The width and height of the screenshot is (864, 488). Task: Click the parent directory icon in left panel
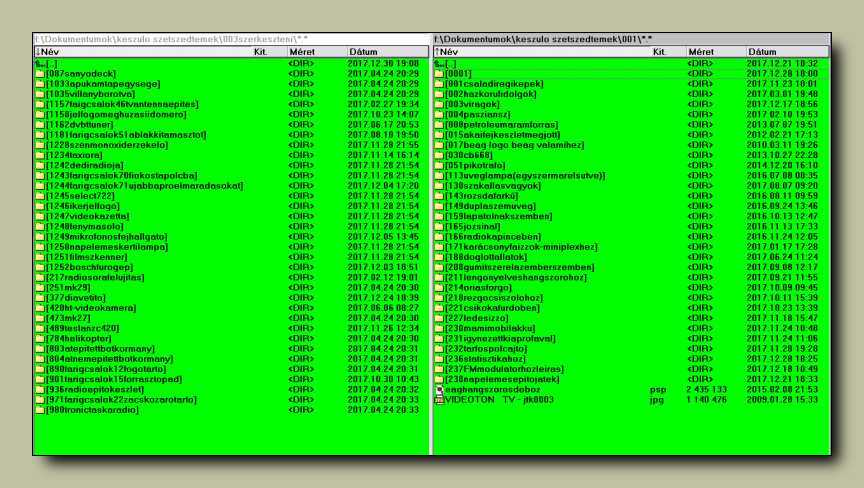point(39,63)
